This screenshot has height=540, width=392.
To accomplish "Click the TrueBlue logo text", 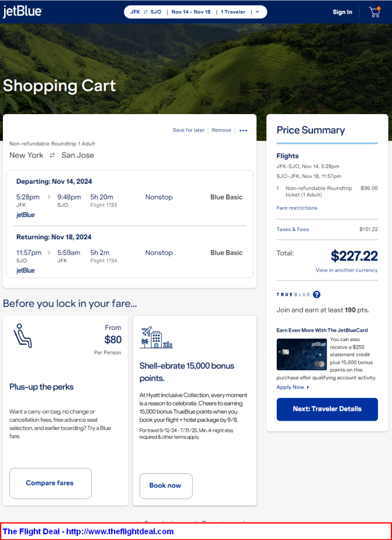I will point(293,294).
